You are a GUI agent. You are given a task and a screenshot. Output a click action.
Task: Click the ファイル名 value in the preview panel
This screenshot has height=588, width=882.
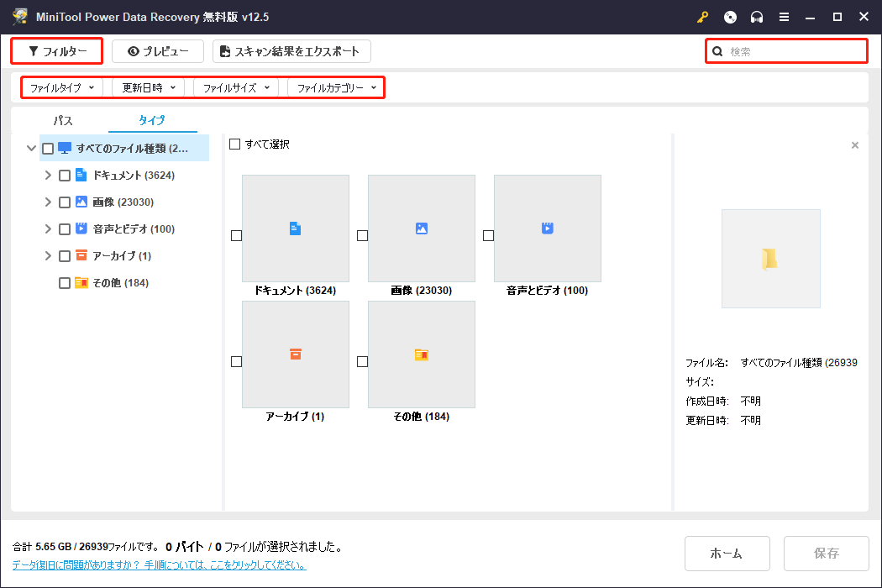tap(799, 363)
